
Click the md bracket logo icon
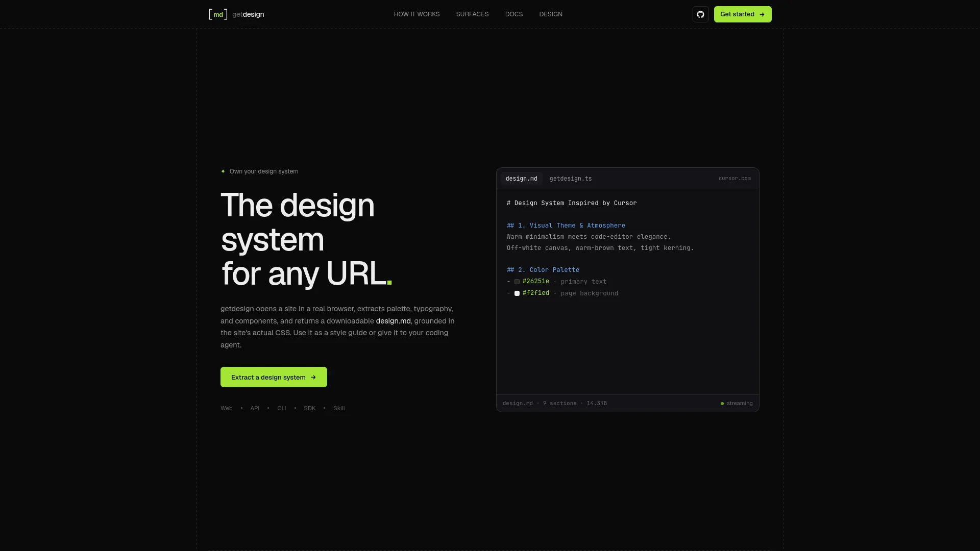(x=218, y=14)
